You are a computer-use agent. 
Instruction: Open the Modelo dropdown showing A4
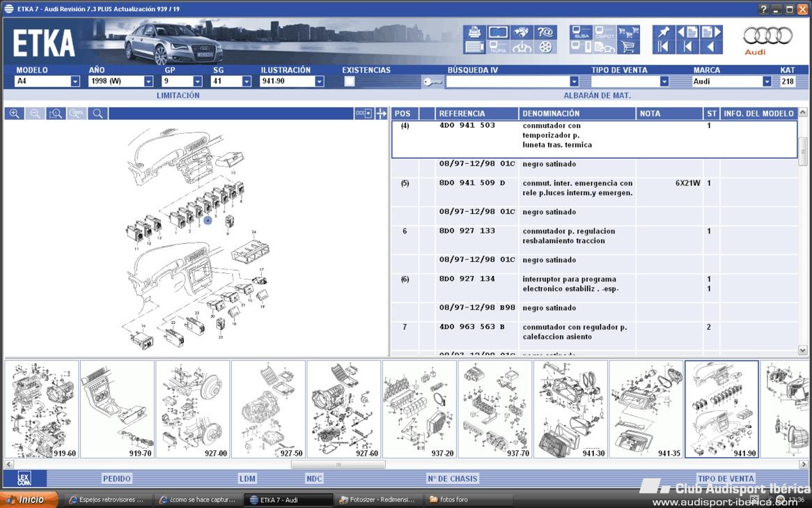click(75, 82)
